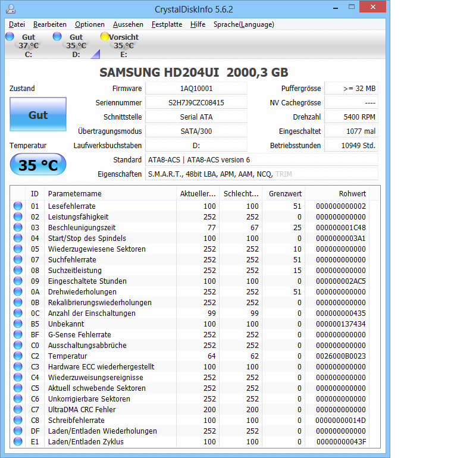This screenshot has height=458, width=476.
Task: Click status orb of Unbekannt B5 row
Action: pyautogui.click(x=18, y=324)
